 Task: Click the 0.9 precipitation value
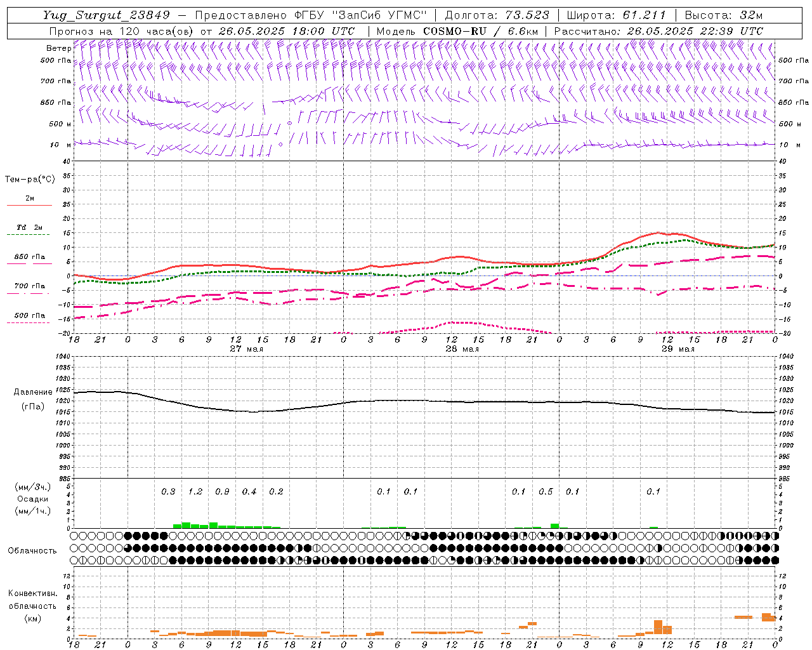pyautogui.click(x=222, y=492)
